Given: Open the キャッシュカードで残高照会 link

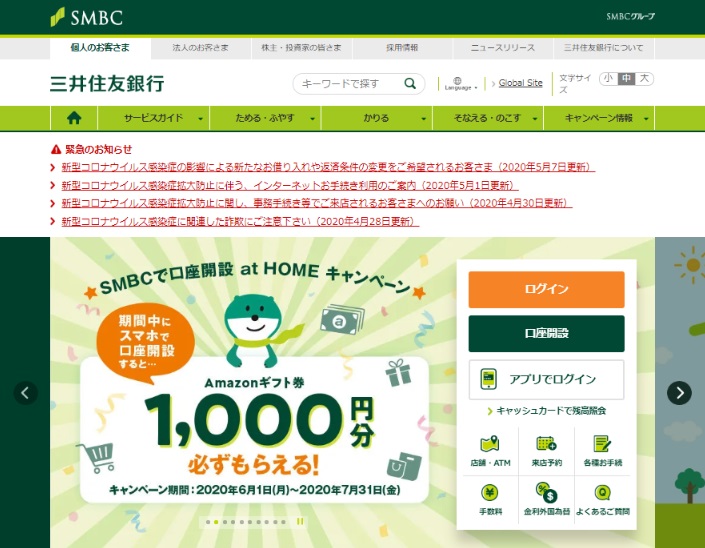Looking at the screenshot, I should coord(547,410).
